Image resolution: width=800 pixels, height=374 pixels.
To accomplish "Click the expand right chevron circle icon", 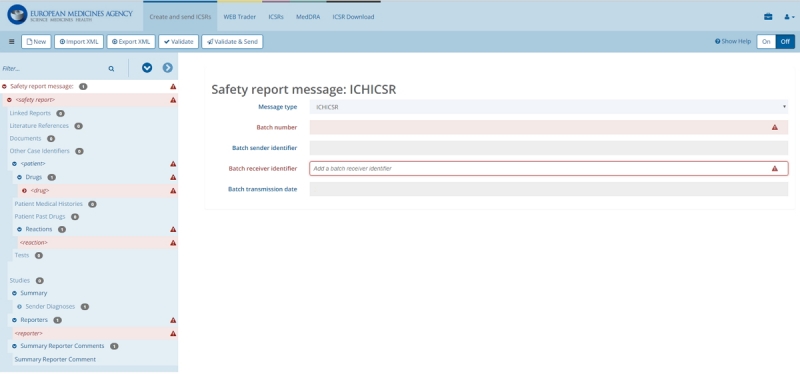I will point(167,68).
